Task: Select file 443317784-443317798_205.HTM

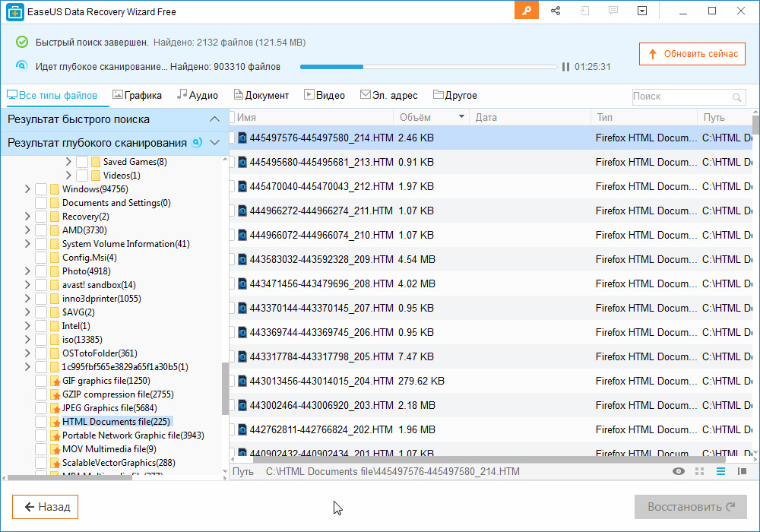Action: (490, 356)
